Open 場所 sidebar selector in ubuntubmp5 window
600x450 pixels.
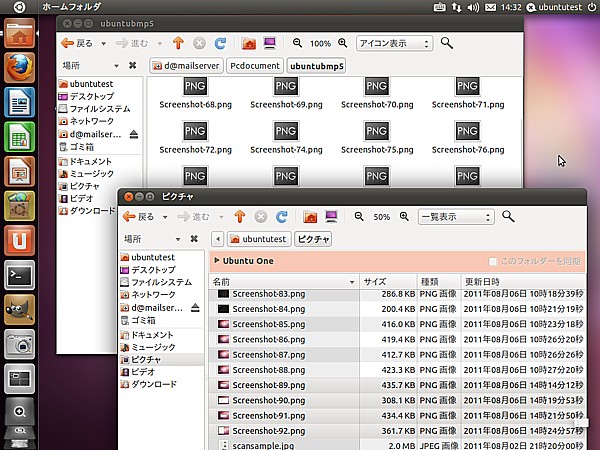pyautogui.click(x=91, y=66)
